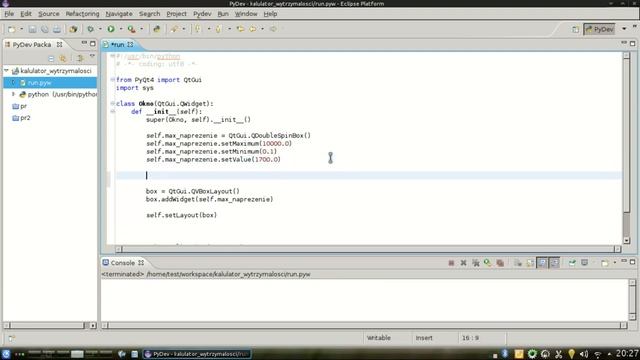Click the Clear Console icon
The height and width of the screenshot is (360, 640).
[x=518, y=263]
